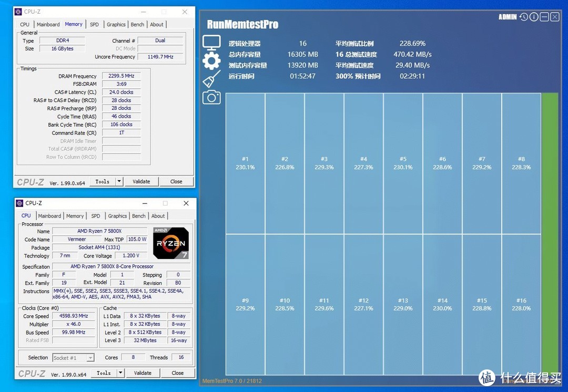Open Bench tab in the bottom CPU-Z window

pyautogui.click(x=139, y=216)
